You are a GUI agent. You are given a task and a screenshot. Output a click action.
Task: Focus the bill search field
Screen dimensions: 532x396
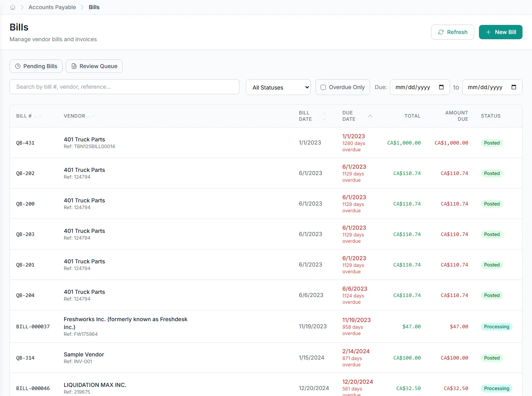(124, 87)
